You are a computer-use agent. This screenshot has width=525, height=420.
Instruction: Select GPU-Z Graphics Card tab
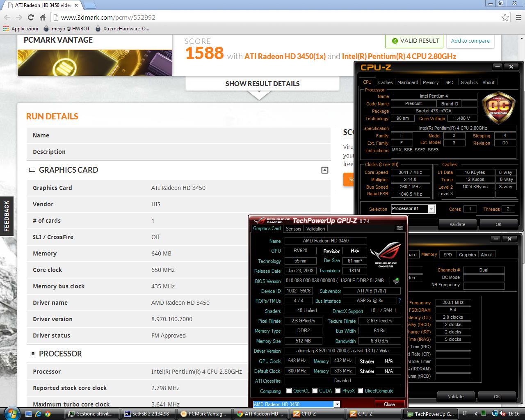click(x=267, y=228)
